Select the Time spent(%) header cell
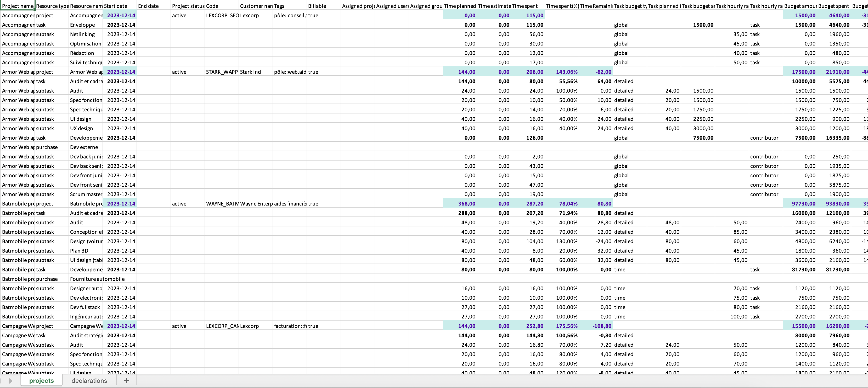This screenshot has height=388, width=868. pos(562,6)
